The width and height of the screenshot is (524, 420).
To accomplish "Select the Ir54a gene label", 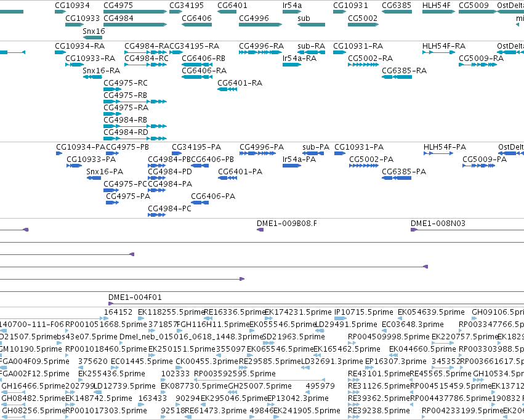I will (x=292, y=6).
